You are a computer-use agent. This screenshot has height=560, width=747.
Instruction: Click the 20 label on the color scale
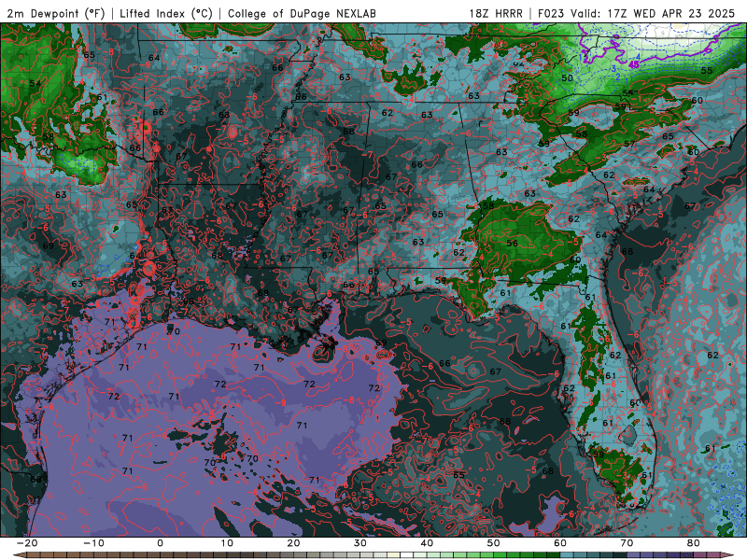(x=293, y=543)
